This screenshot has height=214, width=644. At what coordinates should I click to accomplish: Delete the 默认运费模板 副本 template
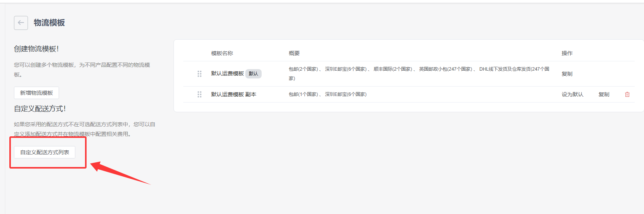627,94
